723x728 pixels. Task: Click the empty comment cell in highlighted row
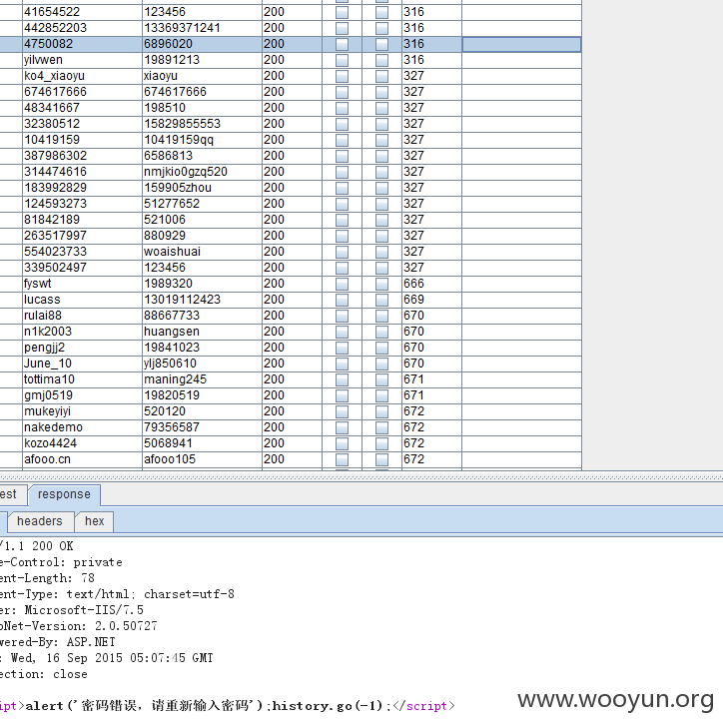(521, 44)
